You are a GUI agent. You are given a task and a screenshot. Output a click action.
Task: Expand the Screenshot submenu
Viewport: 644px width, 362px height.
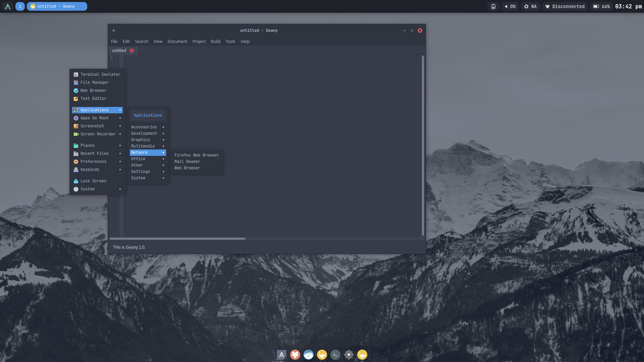[x=97, y=126]
